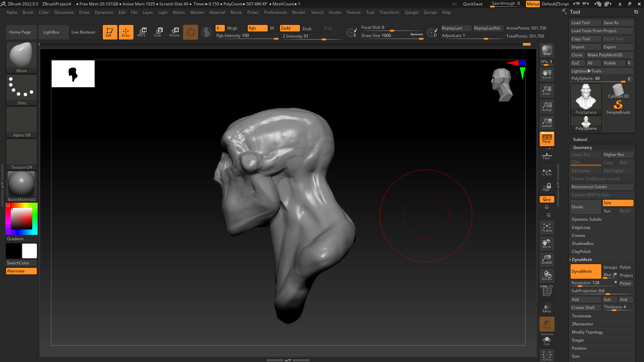Image resolution: width=644 pixels, height=362 pixels.
Task: Toggle the Floor grid icon
Action: (547, 156)
